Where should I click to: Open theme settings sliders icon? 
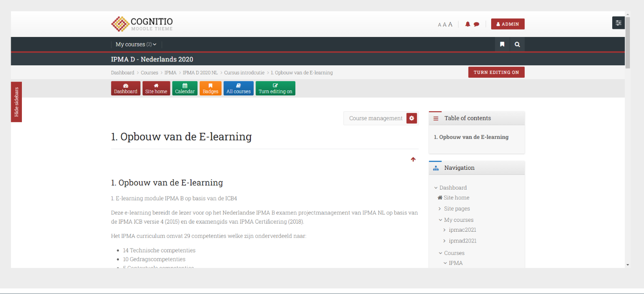tap(618, 23)
